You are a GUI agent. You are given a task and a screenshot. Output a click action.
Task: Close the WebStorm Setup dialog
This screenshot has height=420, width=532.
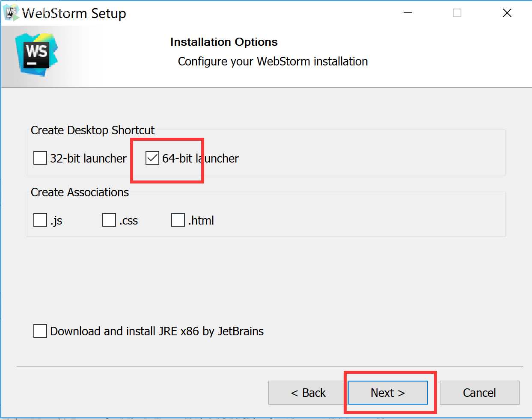[507, 13]
